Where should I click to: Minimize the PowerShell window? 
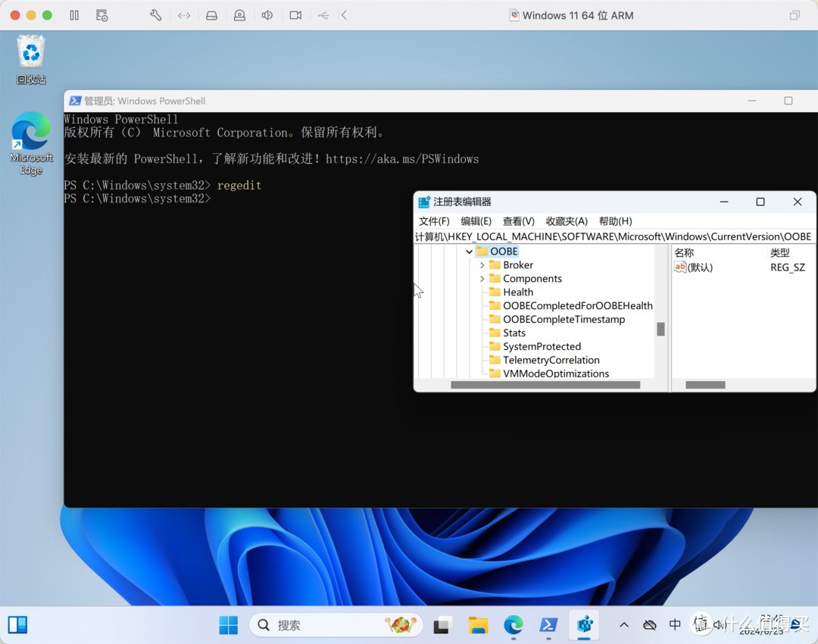coord(752,101)
